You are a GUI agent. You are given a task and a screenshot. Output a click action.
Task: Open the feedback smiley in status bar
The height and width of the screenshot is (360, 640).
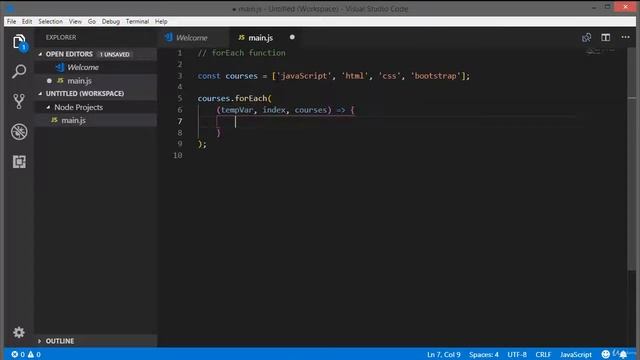click(605, 354)
